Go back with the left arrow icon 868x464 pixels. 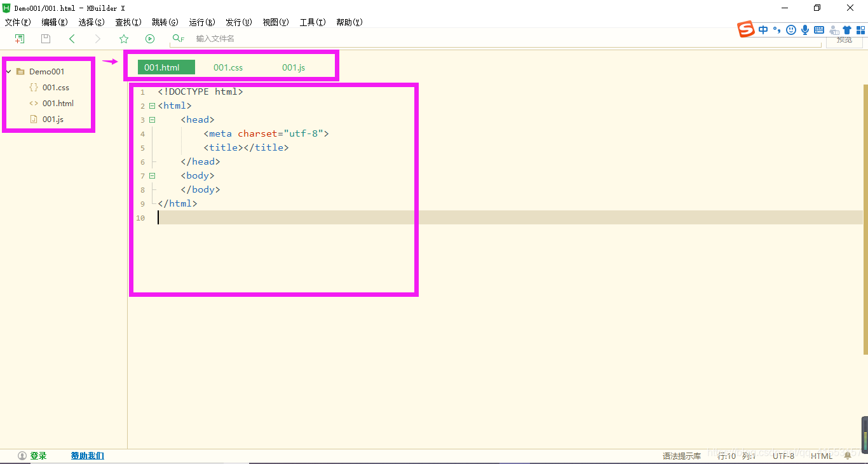click(x=72, y=39)
